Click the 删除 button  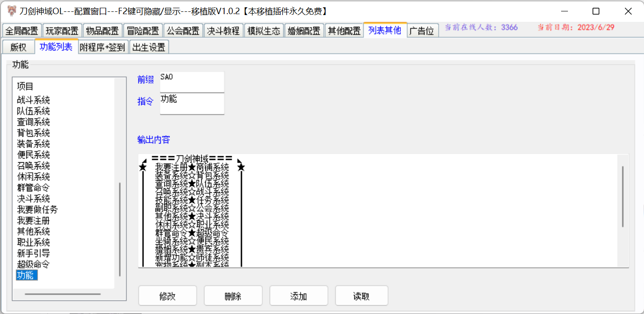click(x=233, y=296)
